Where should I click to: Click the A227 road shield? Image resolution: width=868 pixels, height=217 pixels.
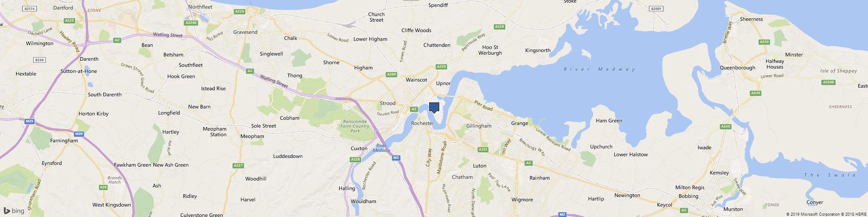click(238, 165)
